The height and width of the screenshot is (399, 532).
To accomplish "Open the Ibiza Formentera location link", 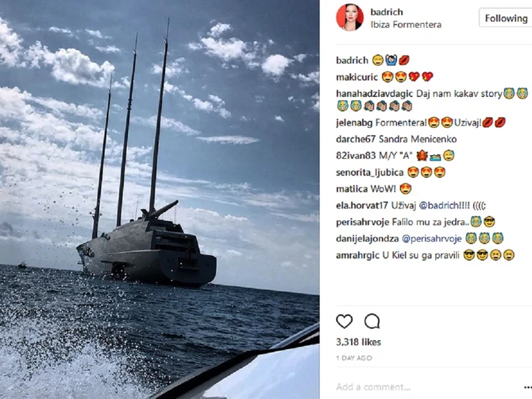I will coord(406,25).
